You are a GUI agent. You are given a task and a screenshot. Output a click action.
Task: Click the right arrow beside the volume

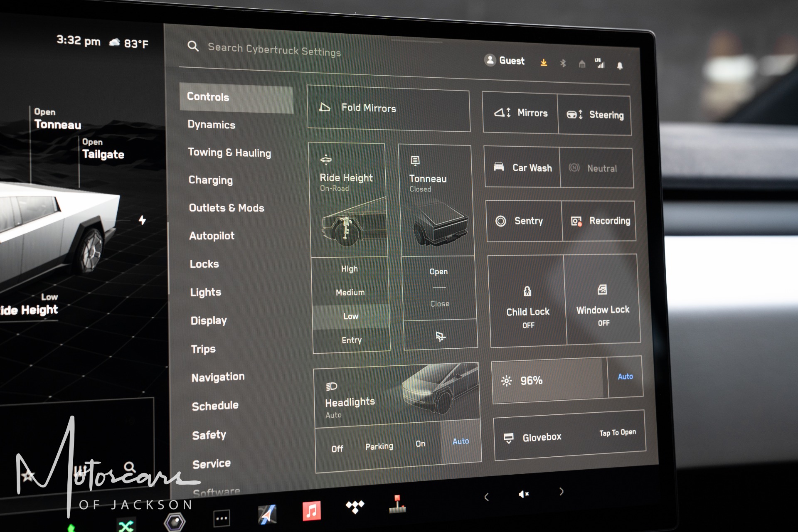point(562,492)
